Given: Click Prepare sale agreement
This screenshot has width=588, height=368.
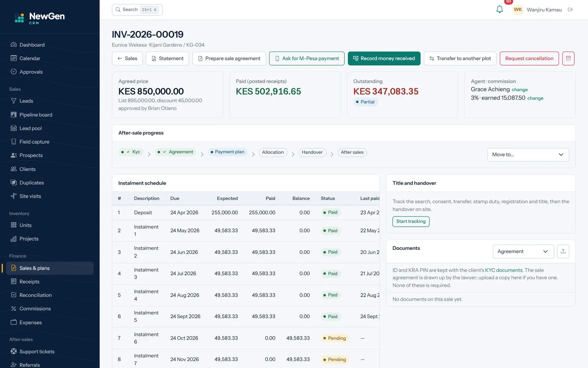Looking at the screenshot, I should click(229, 59).
